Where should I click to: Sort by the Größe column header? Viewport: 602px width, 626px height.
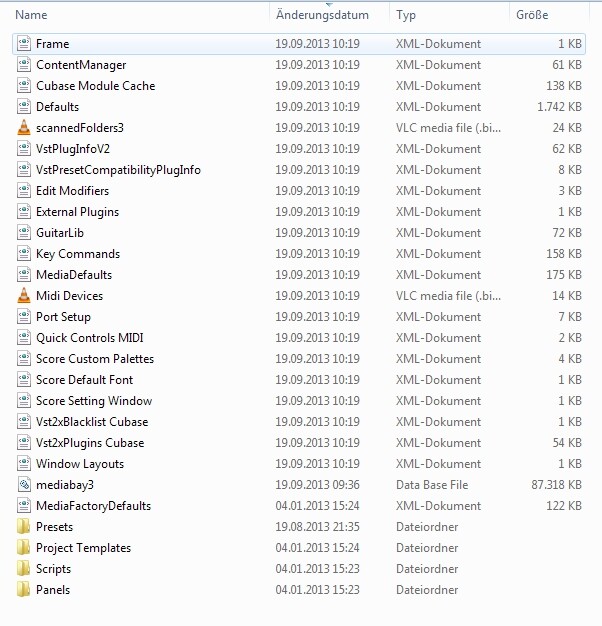pyautogui.click(x=532, y=15)
